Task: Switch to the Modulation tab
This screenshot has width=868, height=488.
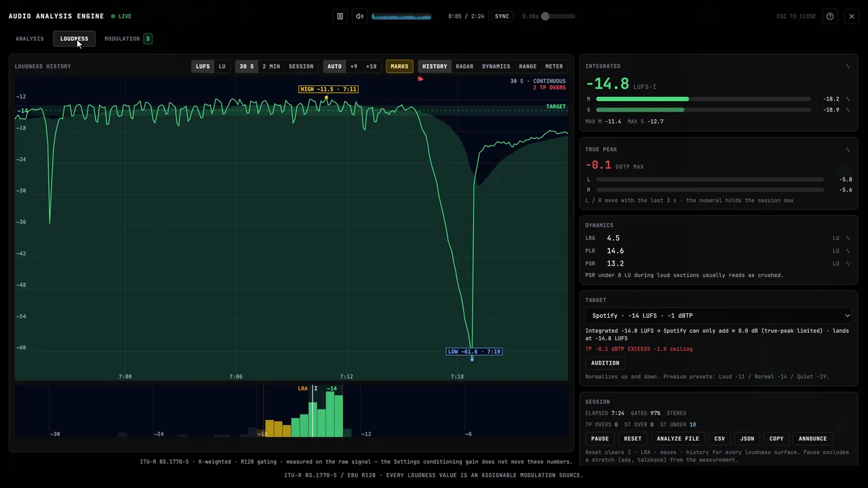Action: coord(128,39)
